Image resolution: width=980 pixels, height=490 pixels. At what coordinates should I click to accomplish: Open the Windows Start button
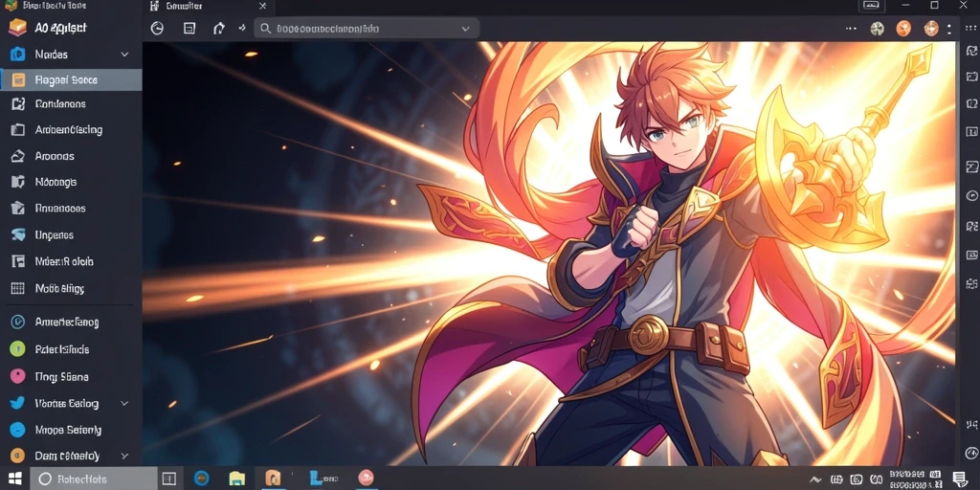[x=14, y=479]
